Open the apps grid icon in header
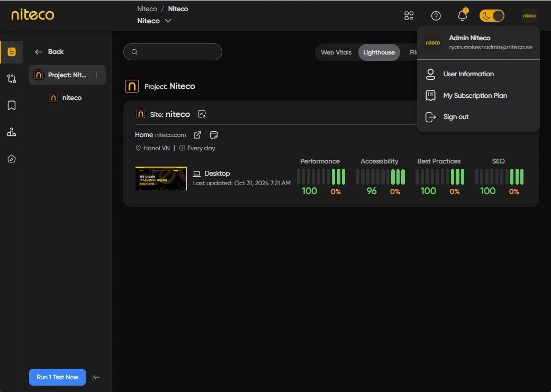Image resolution: width=551 pixels, height=392 pixels. [409, 16]
